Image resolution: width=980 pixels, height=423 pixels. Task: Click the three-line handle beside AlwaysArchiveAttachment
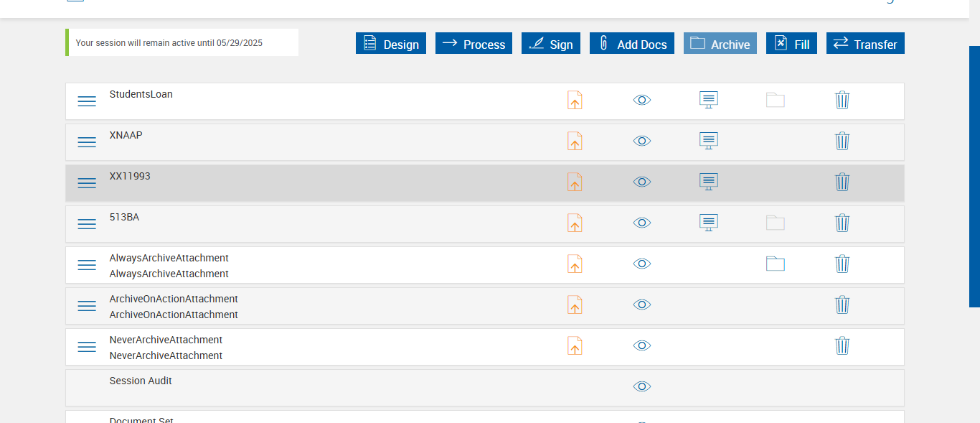[87, 265]
